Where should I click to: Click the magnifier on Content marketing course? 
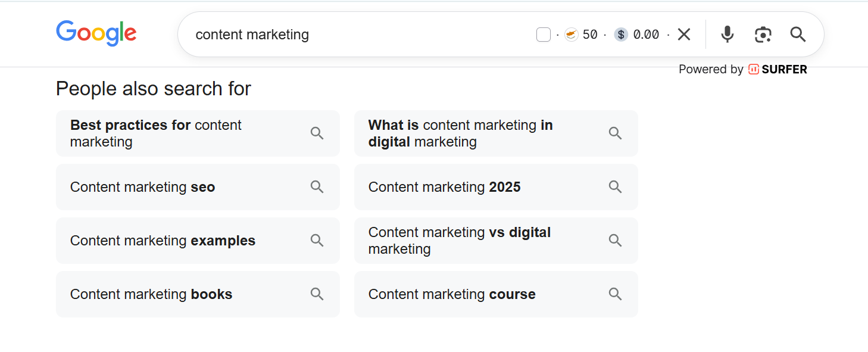(x=615, y=294)
